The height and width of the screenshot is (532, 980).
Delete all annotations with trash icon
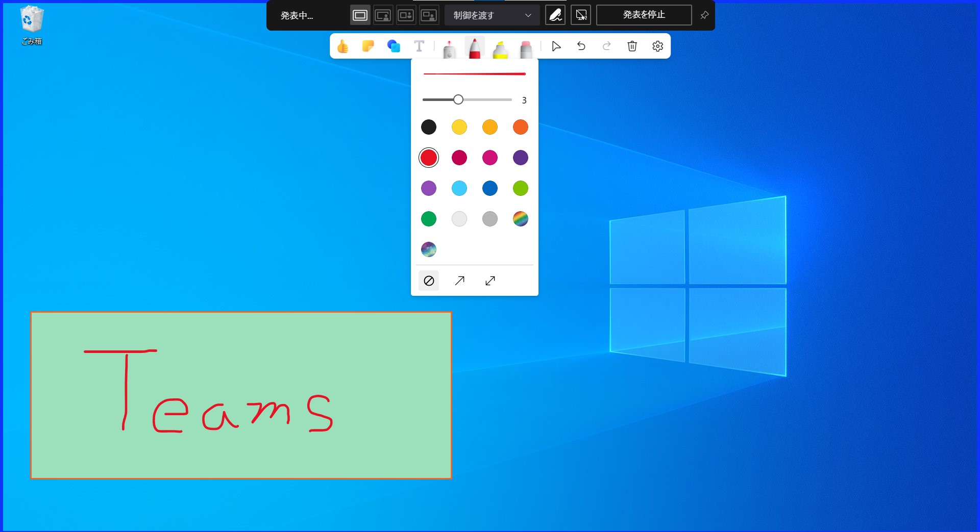tap(632, 46)
